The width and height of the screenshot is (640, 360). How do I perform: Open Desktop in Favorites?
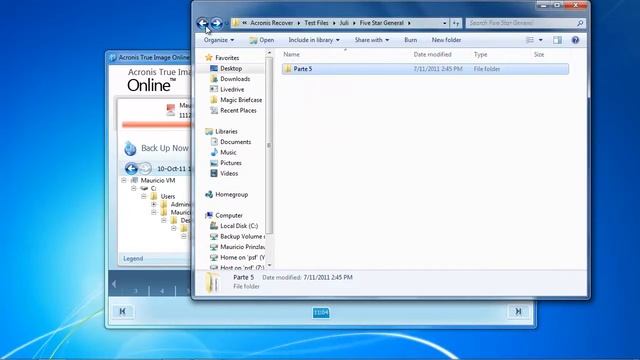(x=231, y=69)
